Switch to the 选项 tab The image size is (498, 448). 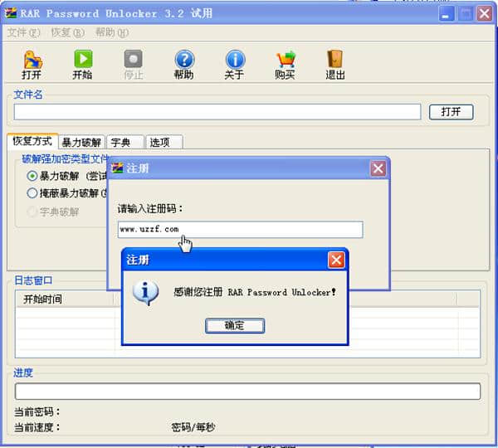pyautogui.click(x=164, y=142)
